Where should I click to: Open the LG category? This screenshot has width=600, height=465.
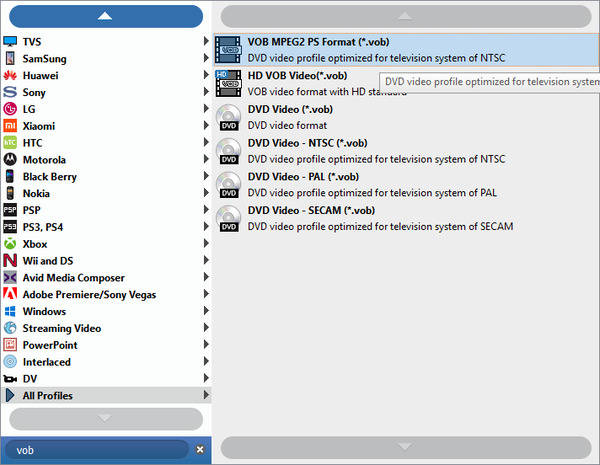[106, 109]
